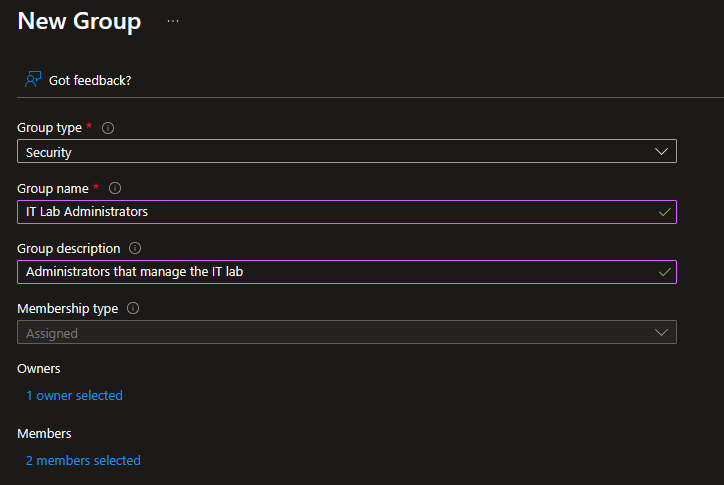Click the green checkmark in Group name field

[x=664, y=212]
